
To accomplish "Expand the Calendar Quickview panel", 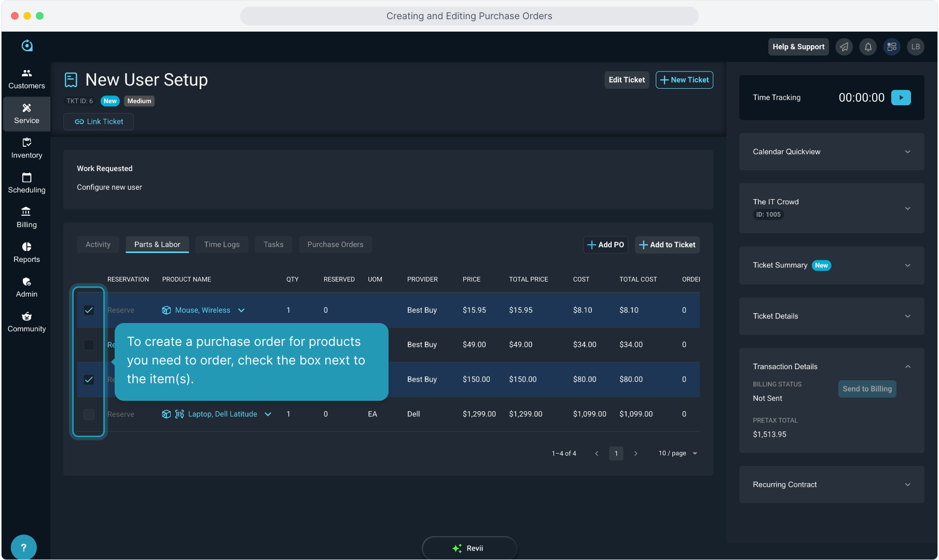I will (907, 152).
